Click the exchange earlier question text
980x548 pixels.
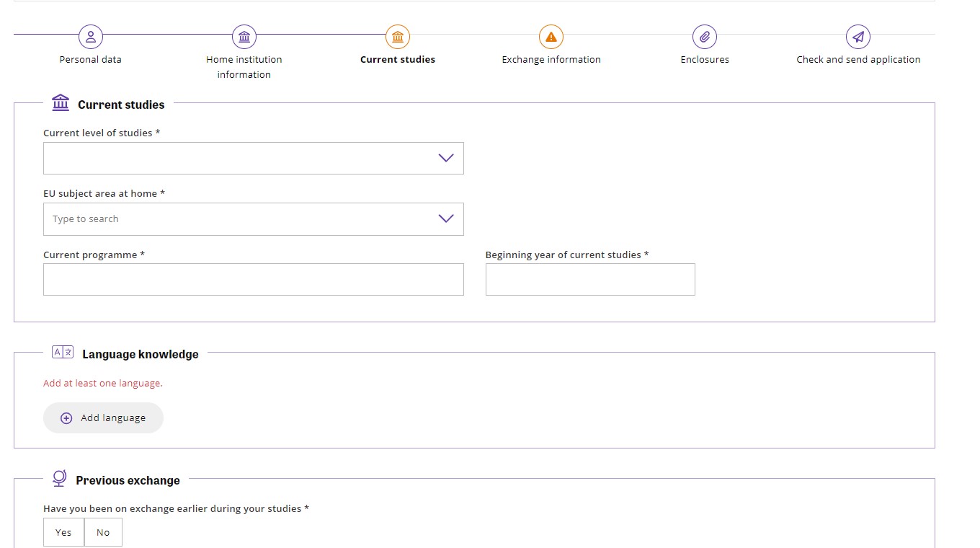point(177,508)
